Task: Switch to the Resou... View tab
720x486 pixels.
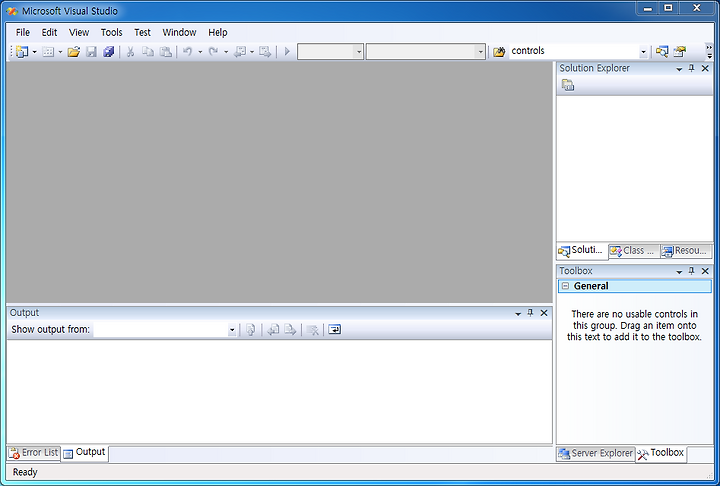Action: (x=686, y=251)
